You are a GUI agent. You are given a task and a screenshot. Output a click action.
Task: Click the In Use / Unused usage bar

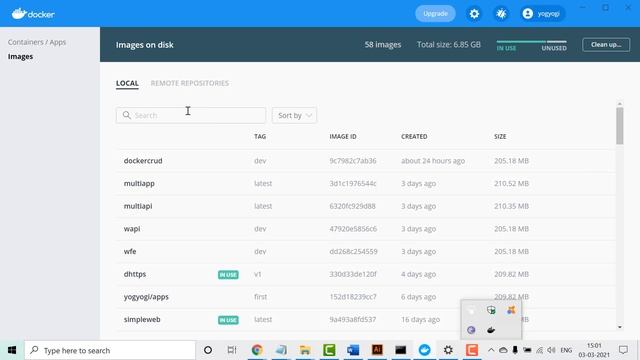[x=531, y=45]
